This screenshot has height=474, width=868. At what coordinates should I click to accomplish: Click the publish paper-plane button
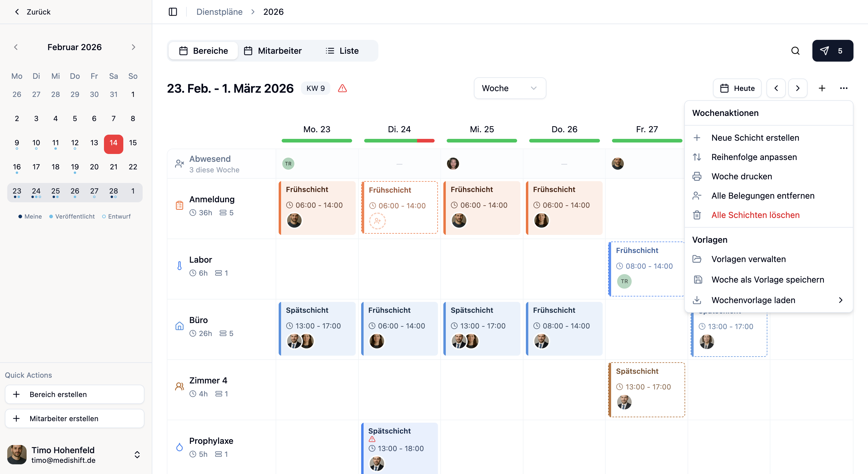832,51
